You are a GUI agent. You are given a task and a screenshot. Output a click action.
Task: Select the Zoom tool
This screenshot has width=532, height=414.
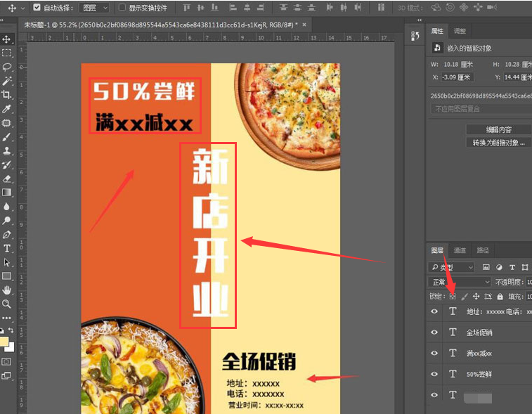[x=7, y=304]
